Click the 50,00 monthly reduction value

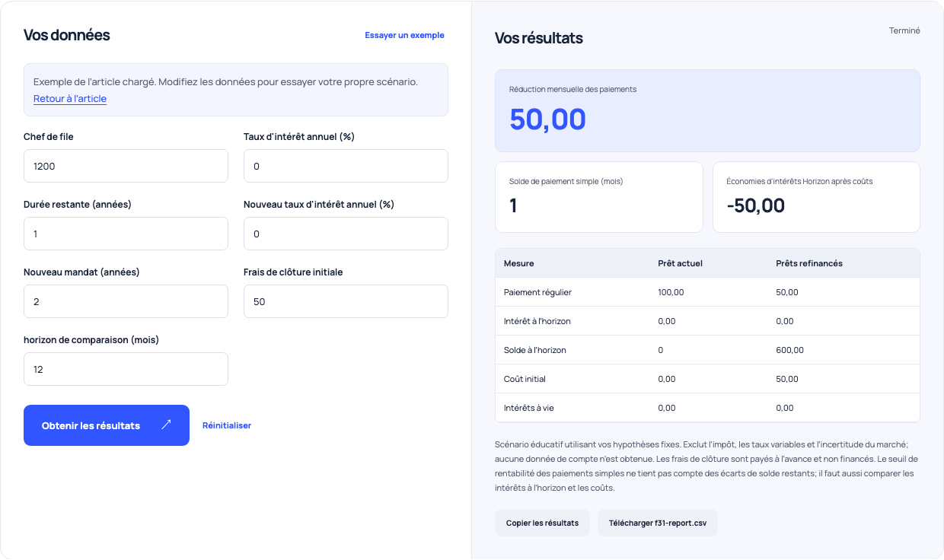[548, 119]
